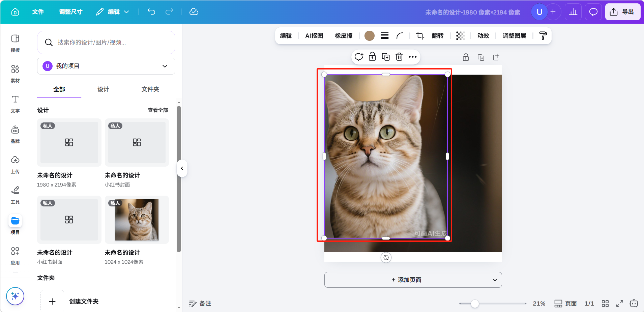Open the transparency checkerboard icon
Viewport: 644px width, 312px height.
pyautogui.click(x=460, y=36)
